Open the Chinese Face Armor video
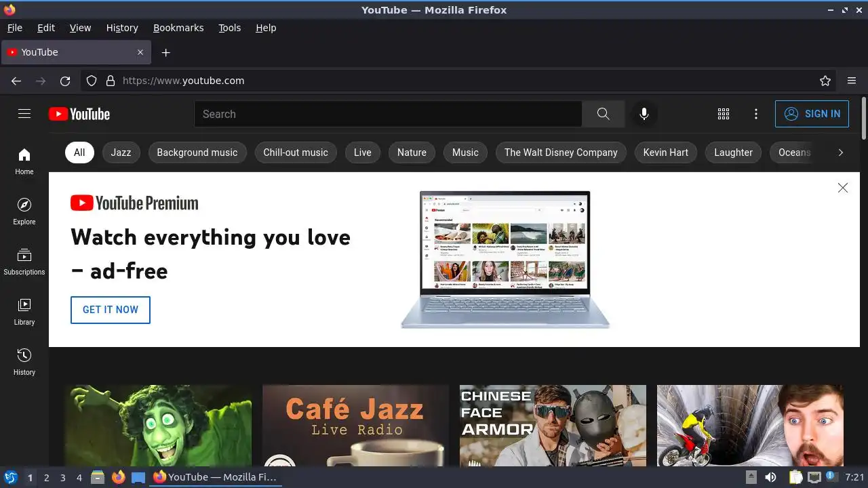868x488 pixels. tap(553, 426)
